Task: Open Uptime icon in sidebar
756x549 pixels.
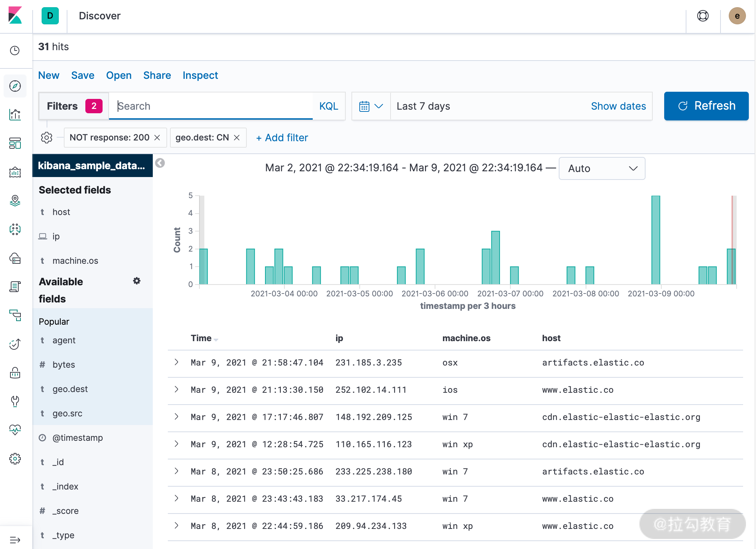Action: click(x=15, y=344)
